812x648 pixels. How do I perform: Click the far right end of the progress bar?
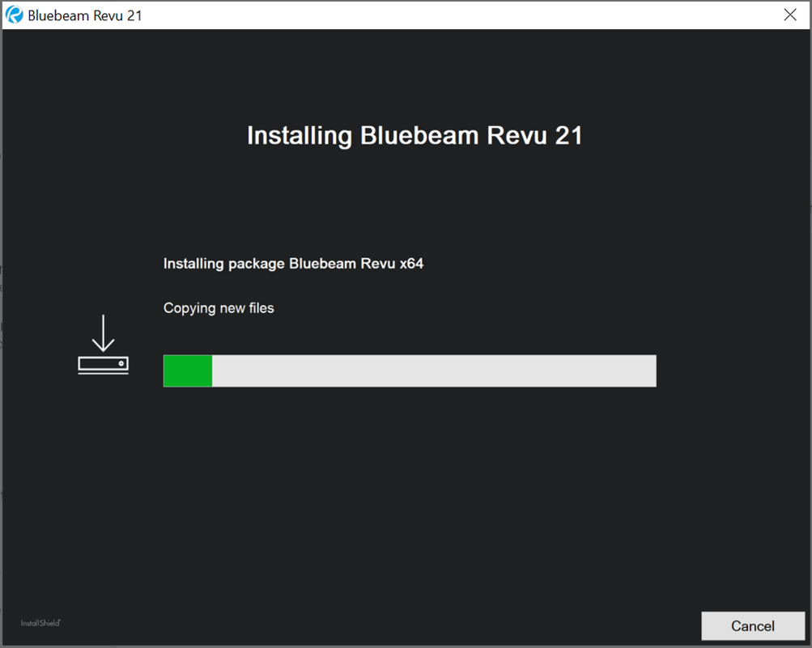651,371
